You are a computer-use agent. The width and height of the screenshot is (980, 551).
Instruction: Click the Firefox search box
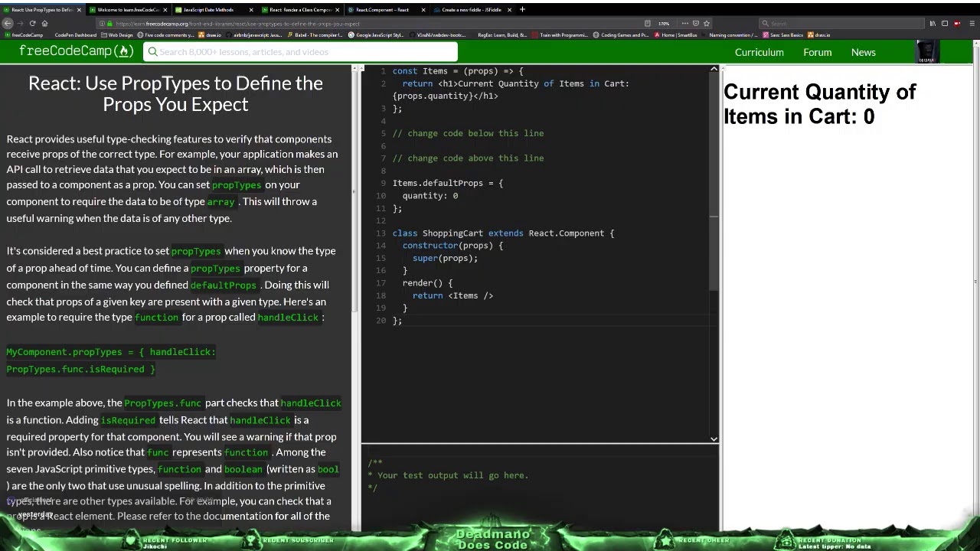840,24
